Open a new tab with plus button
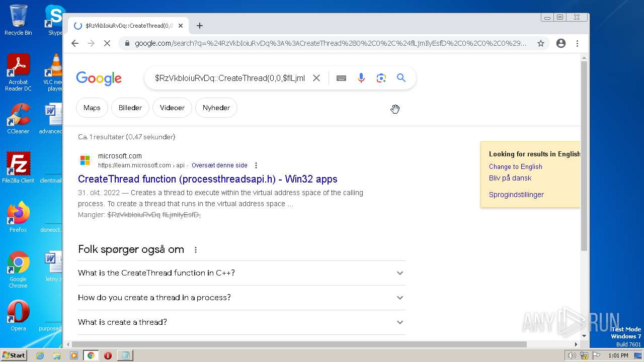The width and height of the screenshot is (644, 362). pos(200,26)
